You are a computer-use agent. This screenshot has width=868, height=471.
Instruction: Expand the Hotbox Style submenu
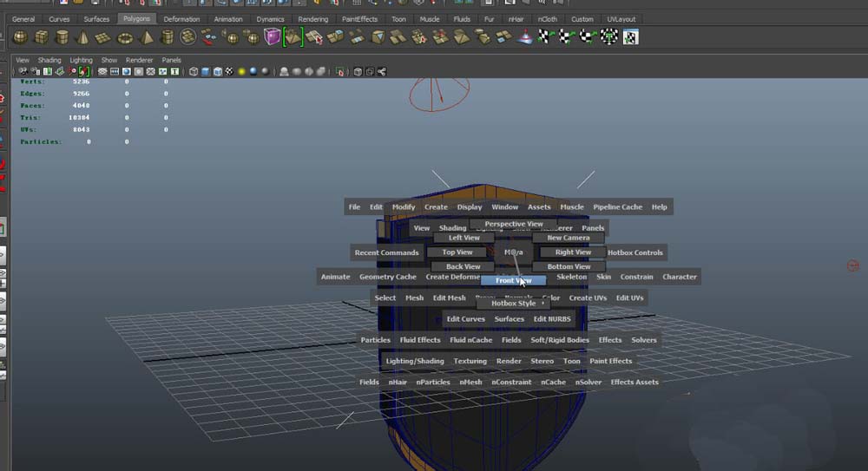(518, 304)
